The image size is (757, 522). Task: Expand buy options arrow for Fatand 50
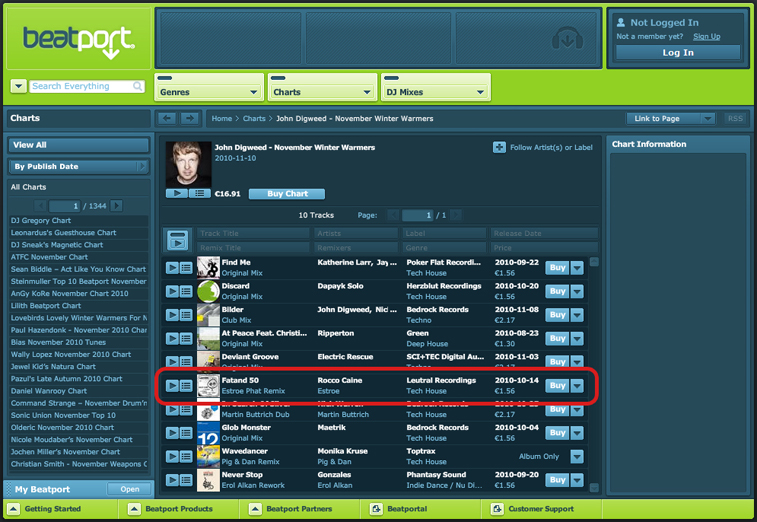(x=577, y=386)
